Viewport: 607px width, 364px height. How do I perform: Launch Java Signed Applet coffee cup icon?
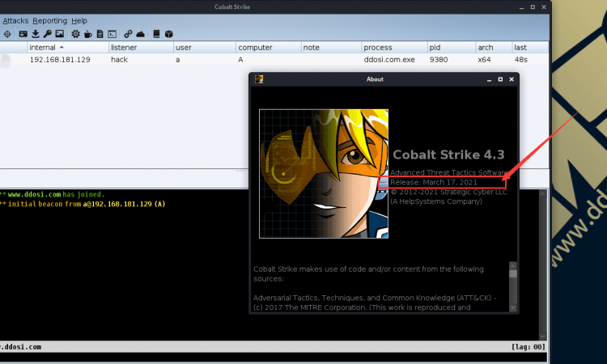point(88,34)
